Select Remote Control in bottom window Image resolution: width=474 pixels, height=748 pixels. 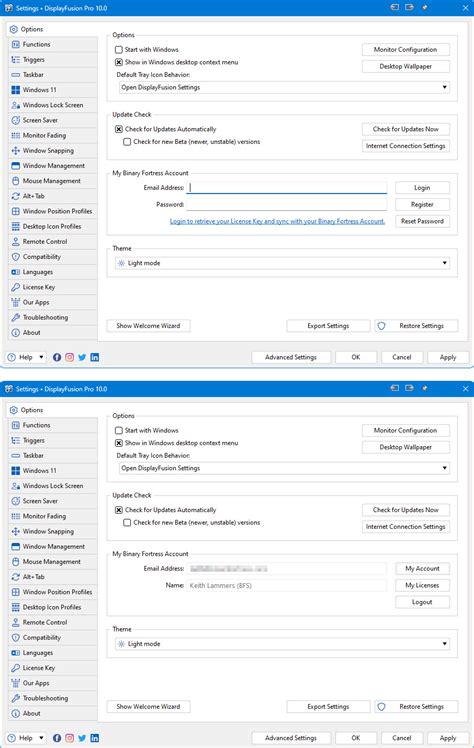click(52, 623)
